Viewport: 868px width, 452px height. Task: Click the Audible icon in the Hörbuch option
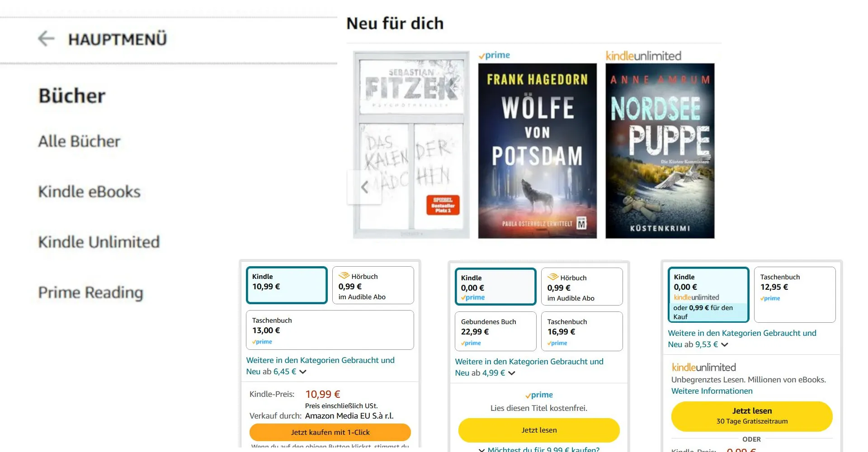[344, 276]
